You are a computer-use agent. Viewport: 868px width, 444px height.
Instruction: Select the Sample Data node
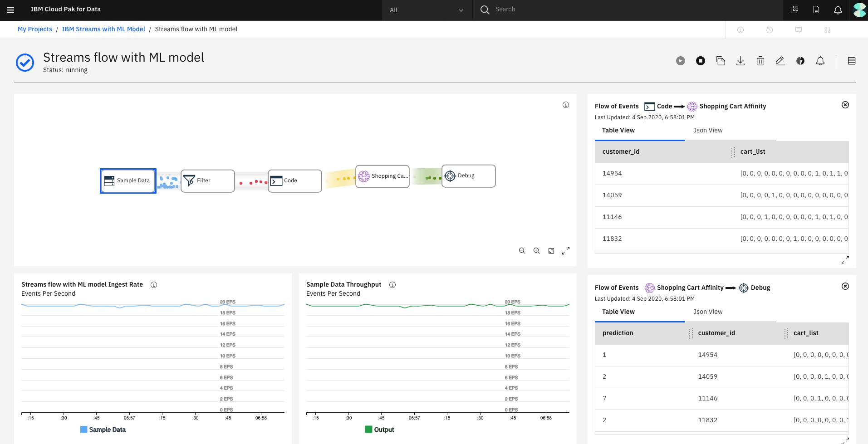(x=128, y=181)
